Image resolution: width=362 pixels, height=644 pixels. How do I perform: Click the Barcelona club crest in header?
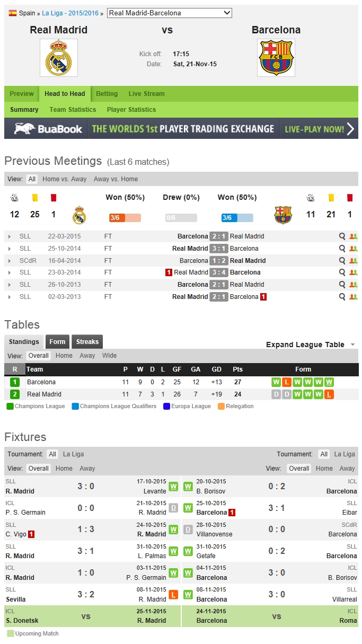[276, 57]
